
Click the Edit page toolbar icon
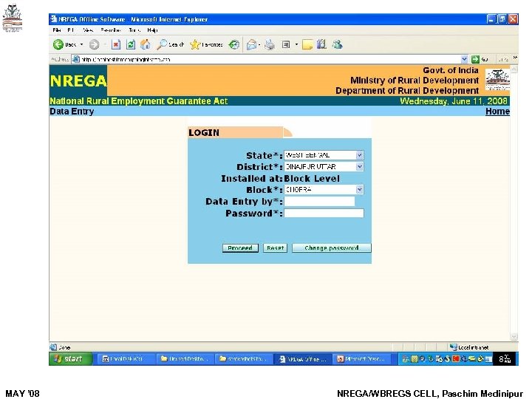click(x=286, y=44)
